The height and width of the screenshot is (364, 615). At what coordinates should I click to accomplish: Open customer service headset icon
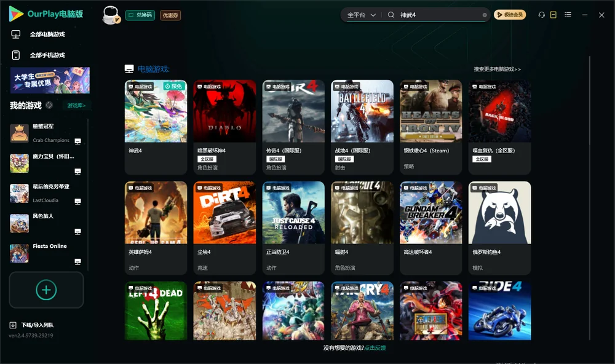coord(542,15)
